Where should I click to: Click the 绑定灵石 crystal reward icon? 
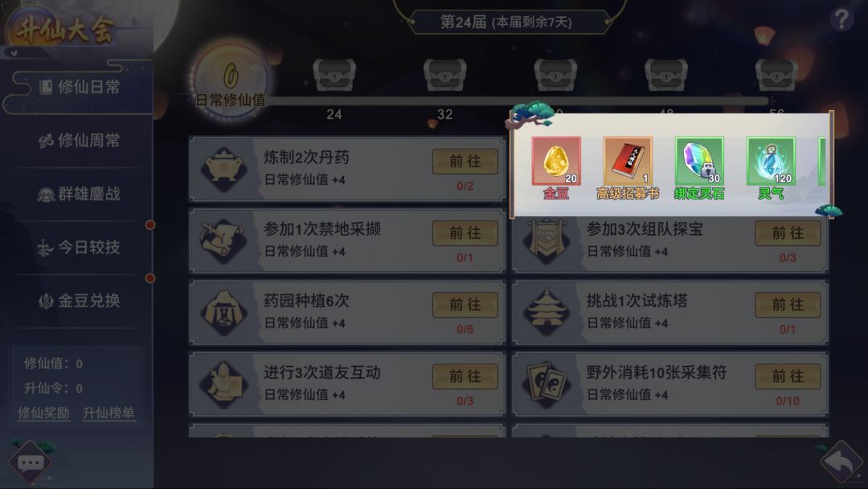click(x=699, y=161)
